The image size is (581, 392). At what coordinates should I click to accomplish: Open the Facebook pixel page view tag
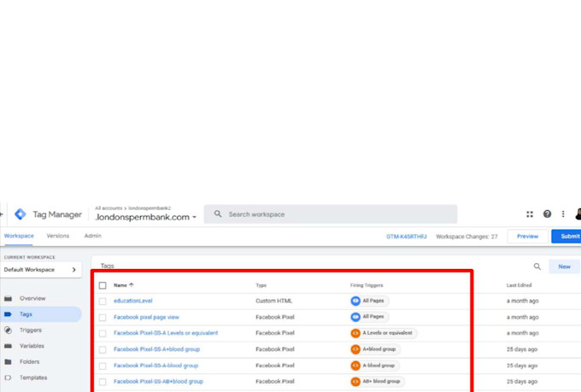pyautogui.click(x=146, y=317)
